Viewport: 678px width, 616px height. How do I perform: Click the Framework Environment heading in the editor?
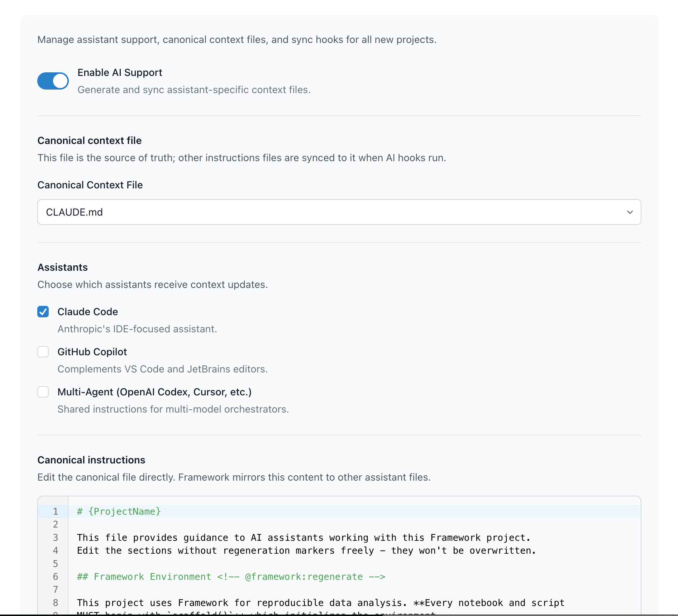click(143, 577)
